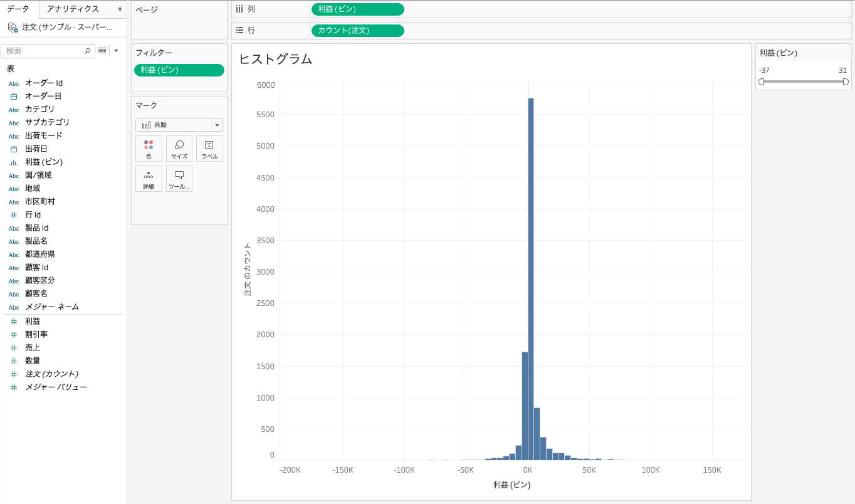
Task: Click the left handle of 利益 (ビン) range slider
Action: 762,81
